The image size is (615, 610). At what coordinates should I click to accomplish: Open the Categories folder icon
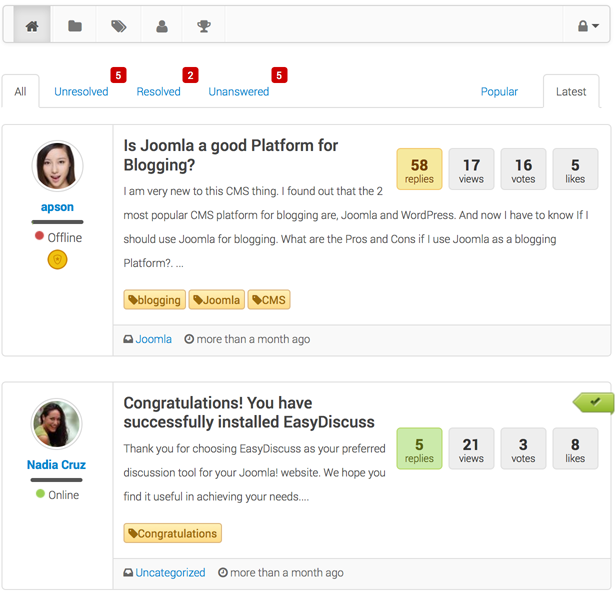pyautogui.click(x=75, y=26)
